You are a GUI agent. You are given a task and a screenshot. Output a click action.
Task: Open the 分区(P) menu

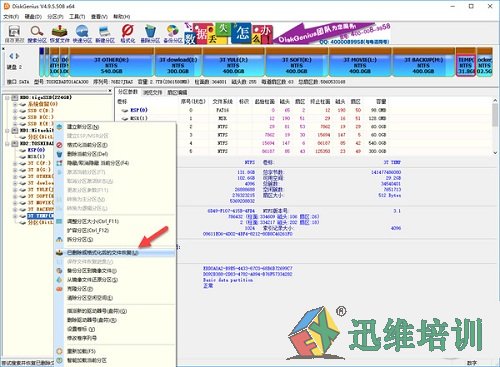(x=55, y=16)
